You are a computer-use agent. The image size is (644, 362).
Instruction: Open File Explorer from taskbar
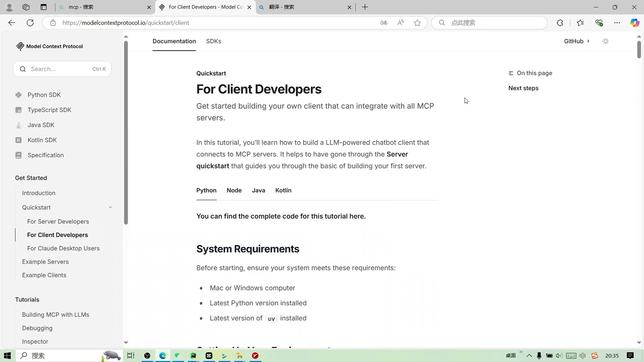(239, 355)
